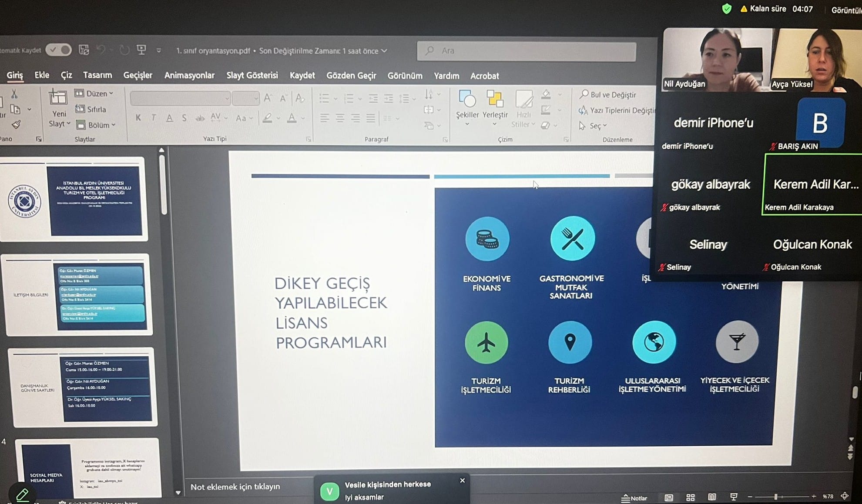
Task: Toggle center alignment
Action: click(340, 118)
